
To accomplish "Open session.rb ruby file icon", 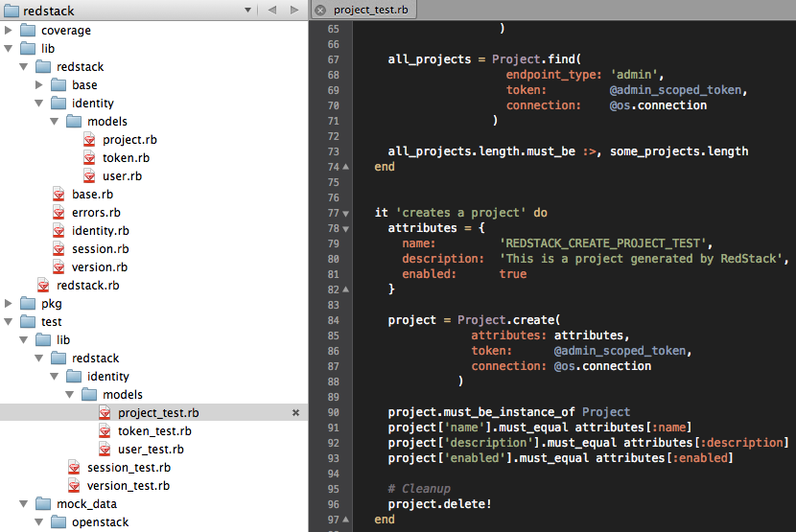I will (x=59, y=249).
